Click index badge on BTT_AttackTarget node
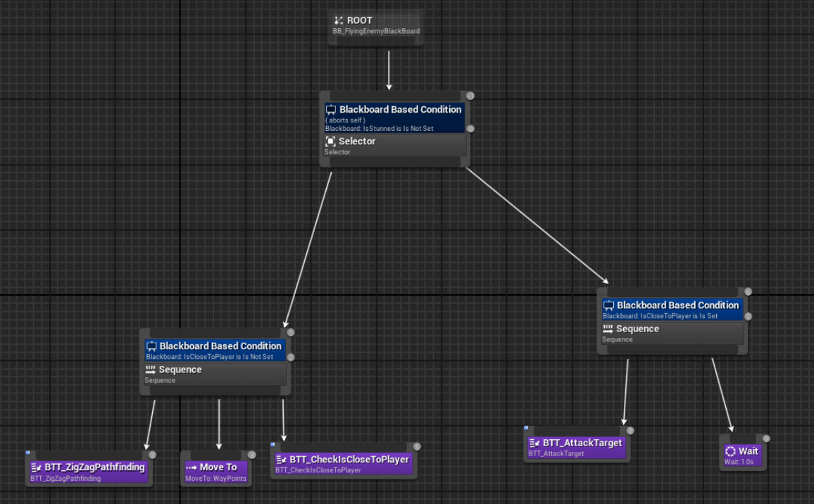Image resolution: width=814 pixels, height=504 pixels. pos(630,430)
